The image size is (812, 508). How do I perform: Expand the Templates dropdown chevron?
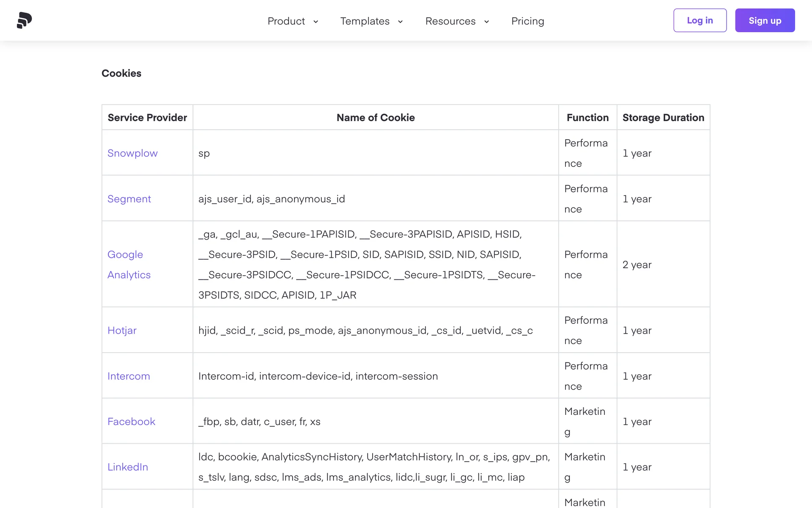coord(400,22)
